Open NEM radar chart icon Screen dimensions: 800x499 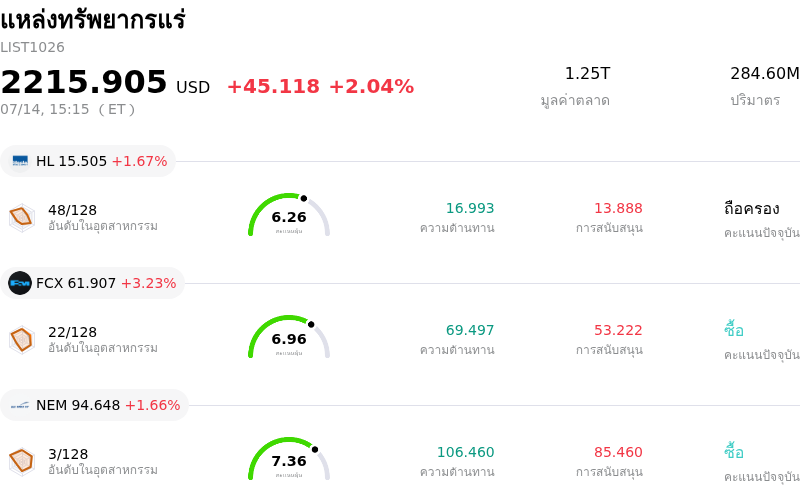(x=22, y=462)
